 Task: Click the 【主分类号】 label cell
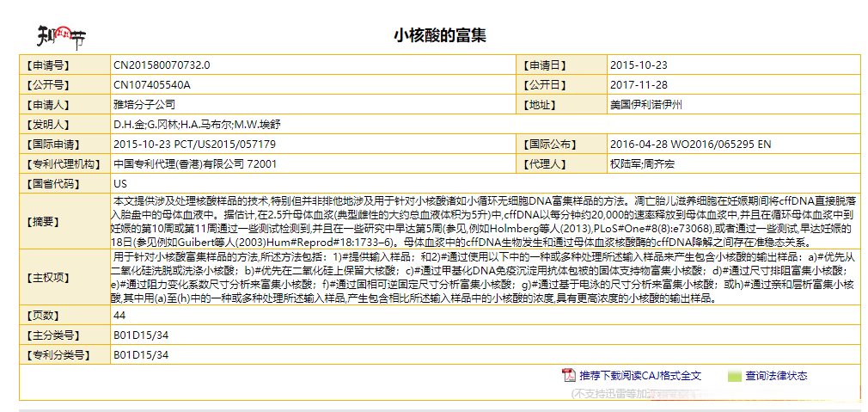click(x=64, y=335)
